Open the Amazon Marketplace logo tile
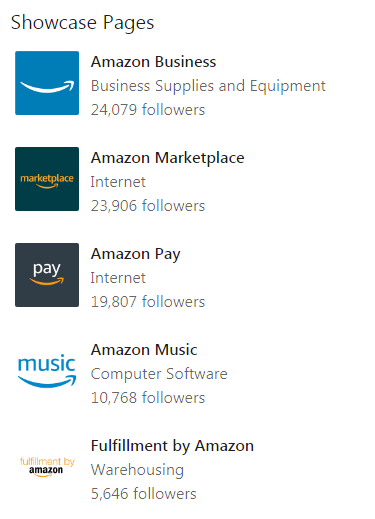 pyautogui.click(x=47, y=179)
